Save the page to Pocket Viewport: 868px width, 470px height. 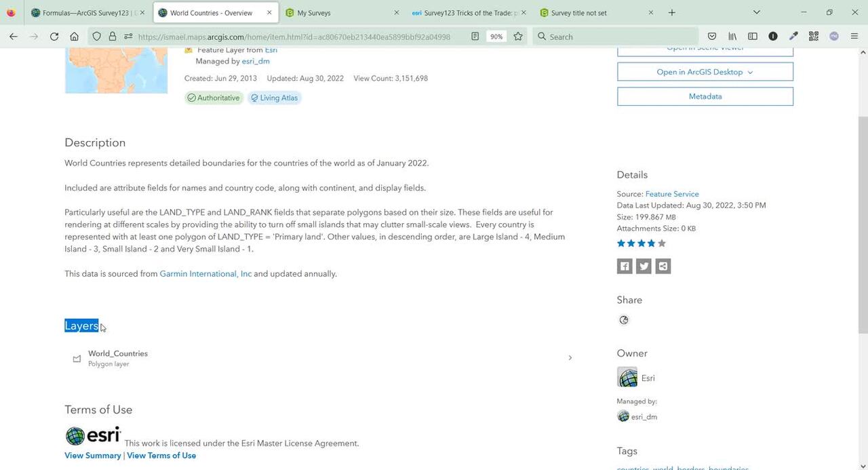[x=712, y=37]
